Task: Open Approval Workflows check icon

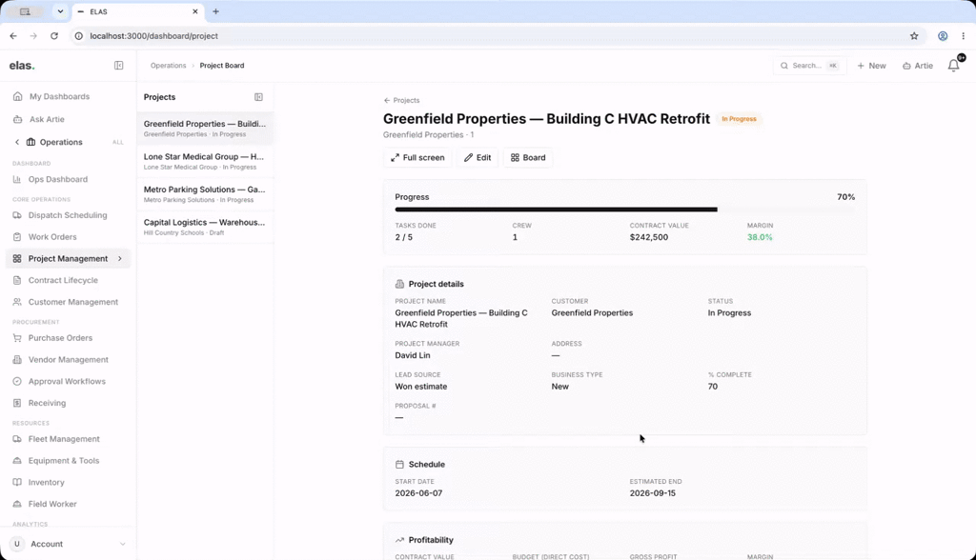Action: (x=17, y=381)
